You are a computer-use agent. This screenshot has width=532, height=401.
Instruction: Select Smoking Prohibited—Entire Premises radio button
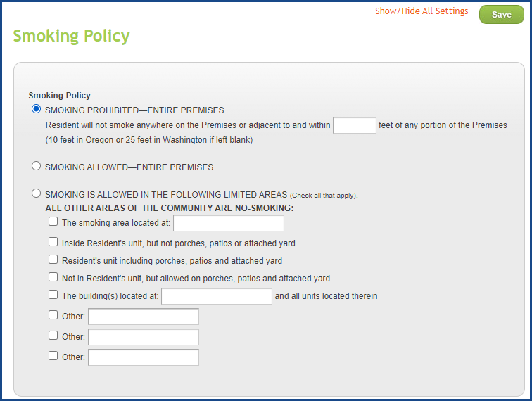37,109
